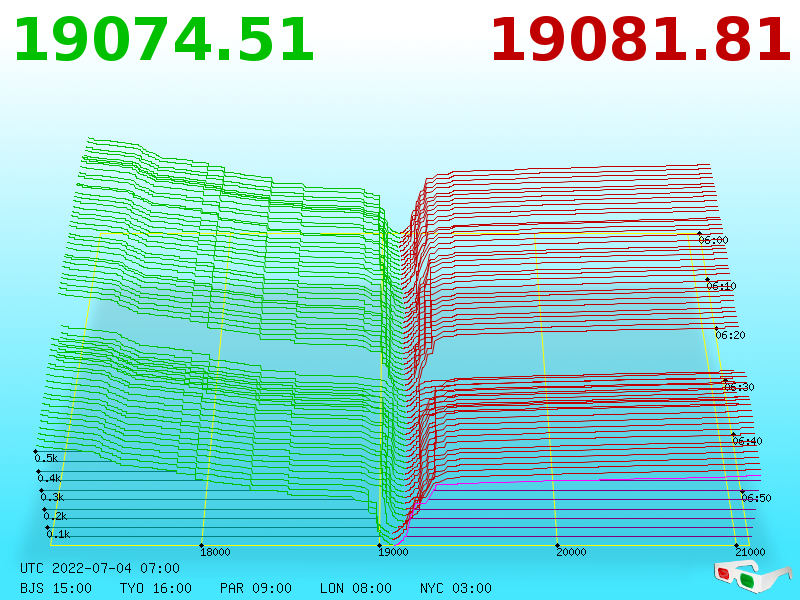Select the 20000 price axis label
Viewport: 800px width, 600px height.
(571, 552)
